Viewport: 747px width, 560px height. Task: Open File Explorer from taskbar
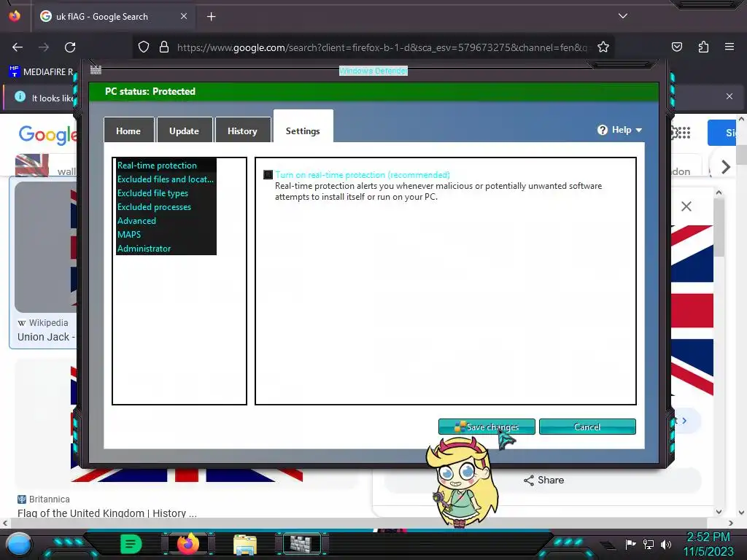(x=245, y=544)
